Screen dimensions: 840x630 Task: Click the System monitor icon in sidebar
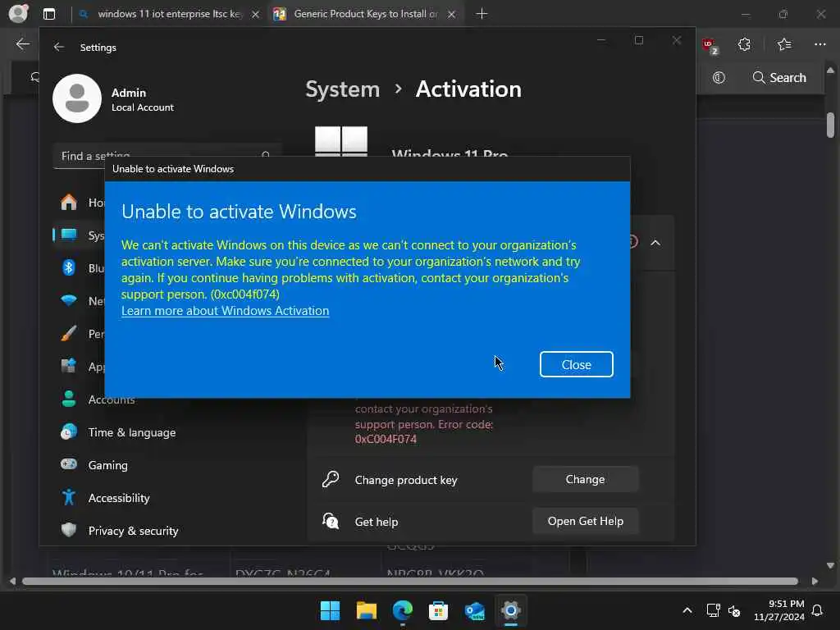pyautogui.click(x=69, y=235)
